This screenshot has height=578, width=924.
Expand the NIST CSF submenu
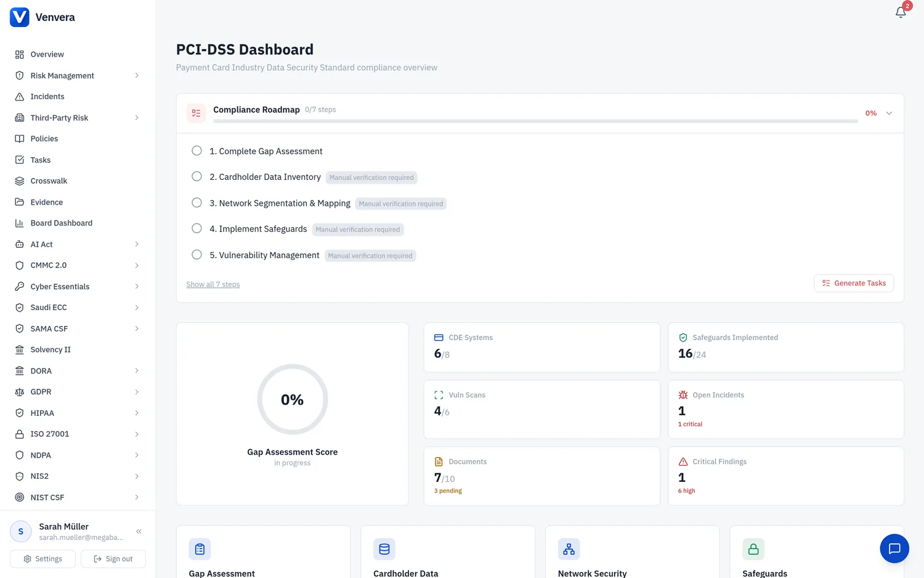137,497
